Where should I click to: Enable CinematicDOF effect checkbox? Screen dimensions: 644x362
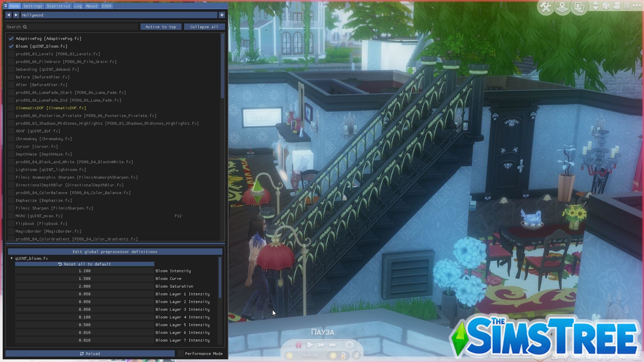[11, 108]
